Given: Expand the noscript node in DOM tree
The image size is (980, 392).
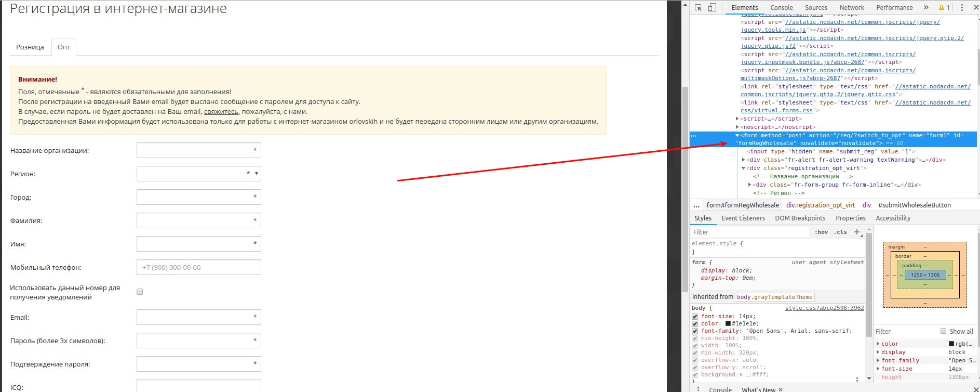Looking at the screenshot, I should click(737, 127).
